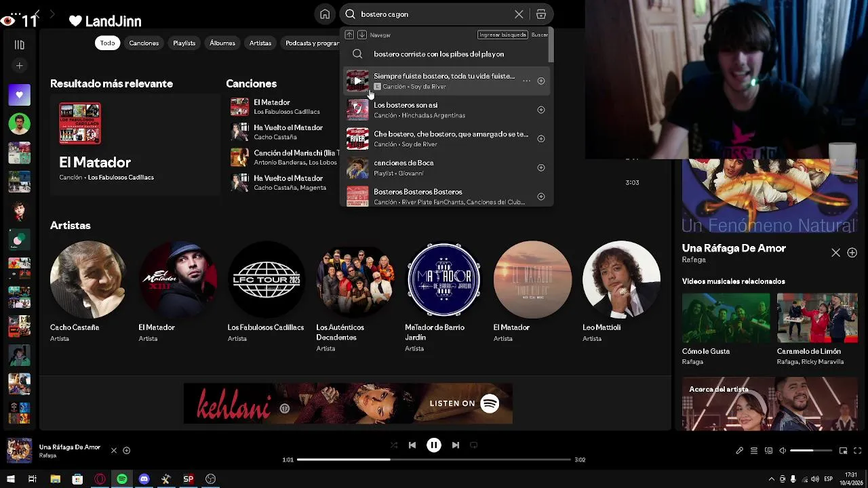Remove now-playing track with X icon in bottom bar
Viewport: 868px width, 488px height.
[x=114, y=450]
